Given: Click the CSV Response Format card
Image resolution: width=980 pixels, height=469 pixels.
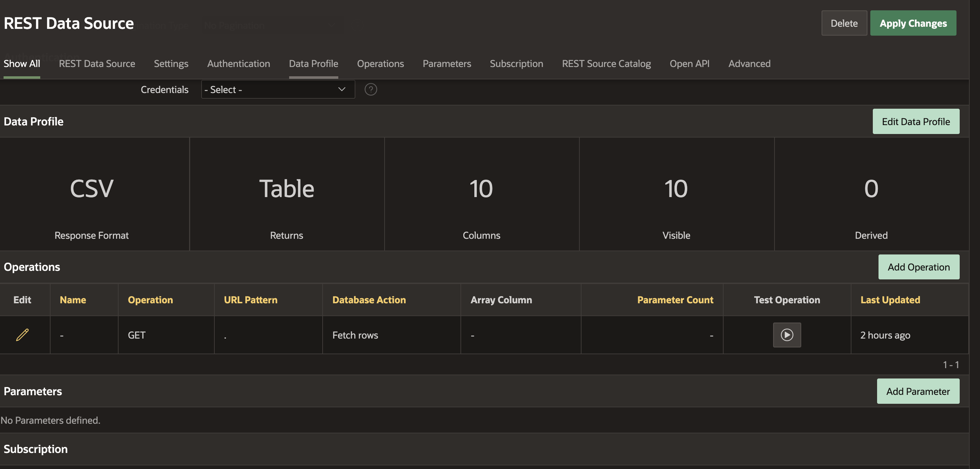Looking at the screenshot, I should tap(92, 194).
